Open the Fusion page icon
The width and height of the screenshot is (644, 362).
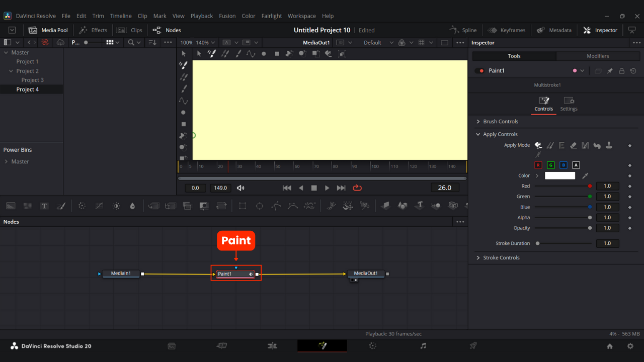pyautogui.click(x=322, y=346)
